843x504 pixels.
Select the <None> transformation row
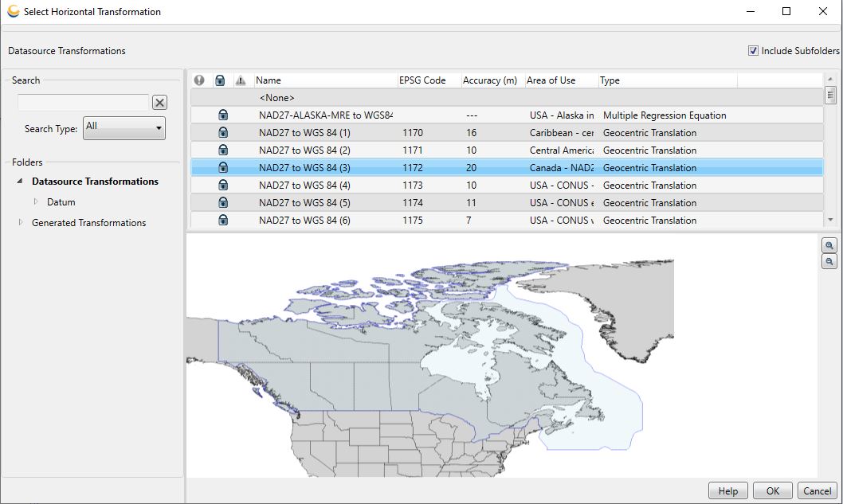[x=507, y=98]
